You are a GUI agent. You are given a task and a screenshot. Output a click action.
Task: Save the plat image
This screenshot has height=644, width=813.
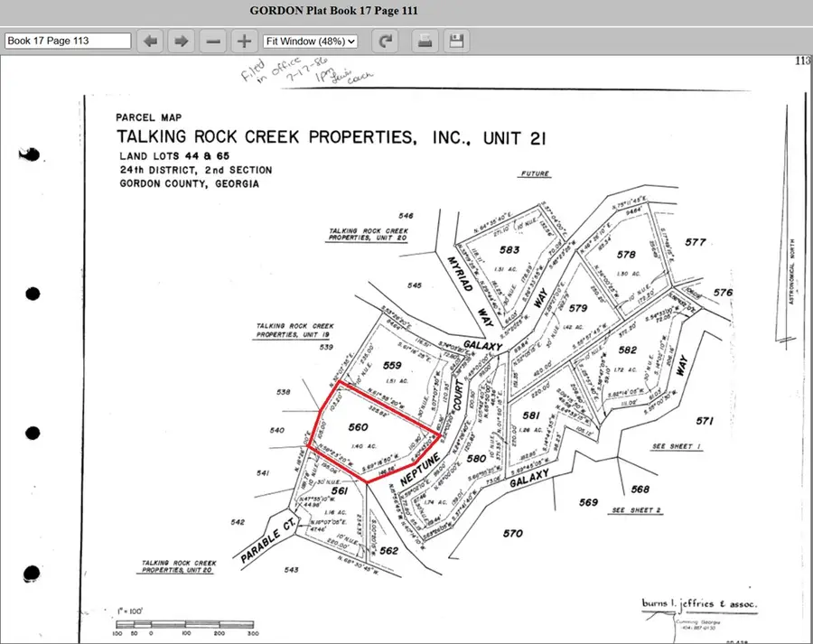[456, 40]
